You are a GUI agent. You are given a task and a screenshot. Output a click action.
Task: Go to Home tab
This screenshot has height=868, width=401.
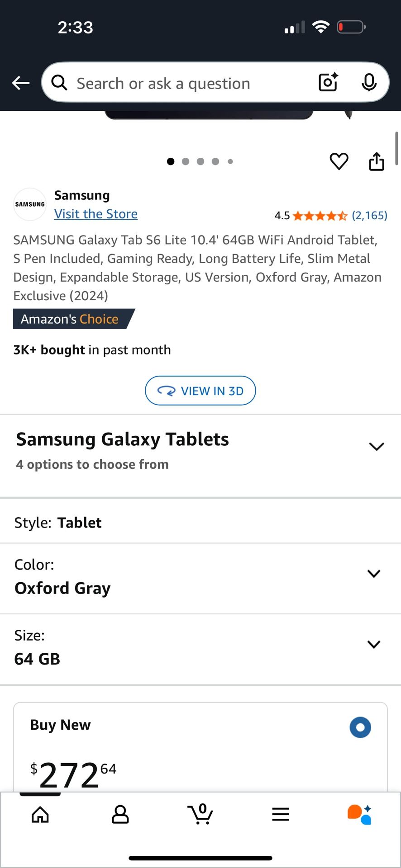pyautogui.click(x=40, y=815)
